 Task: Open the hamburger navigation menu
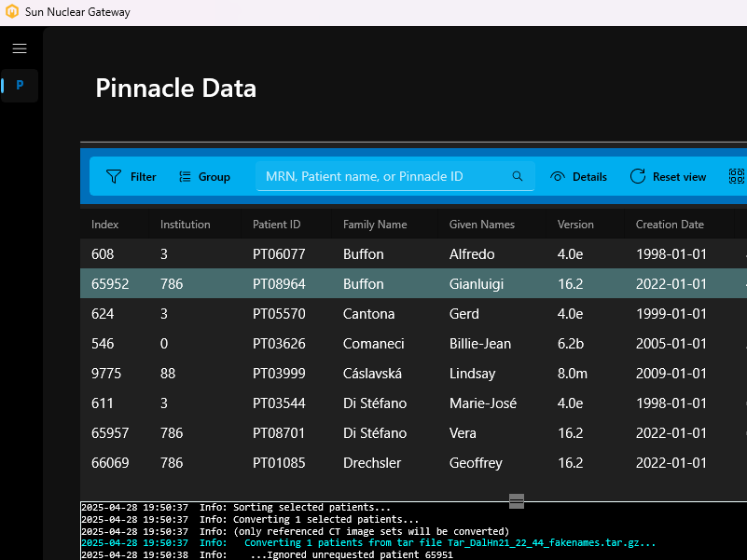pyautogui.click(x=20, y=48)
